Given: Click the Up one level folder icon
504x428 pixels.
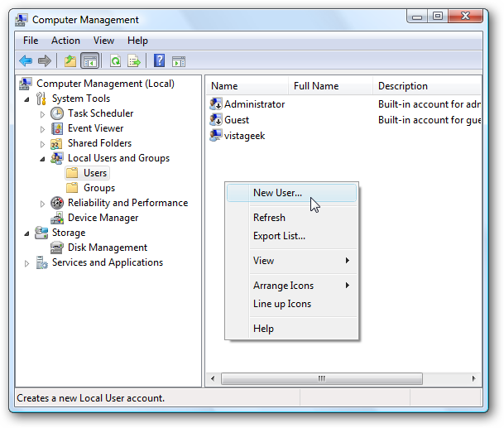Looking at the screenshot, I should coord(70,60).
